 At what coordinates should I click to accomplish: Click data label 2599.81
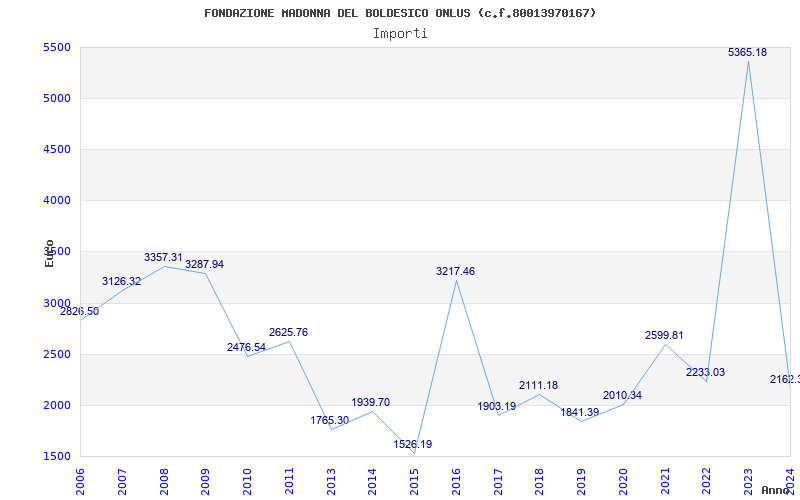(664, 335)
